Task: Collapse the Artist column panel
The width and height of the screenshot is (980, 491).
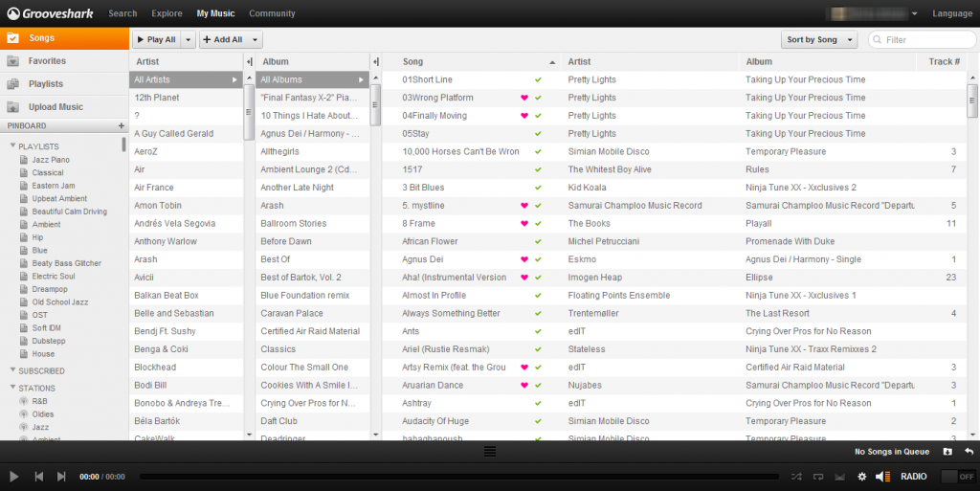Action: point(250,62)
